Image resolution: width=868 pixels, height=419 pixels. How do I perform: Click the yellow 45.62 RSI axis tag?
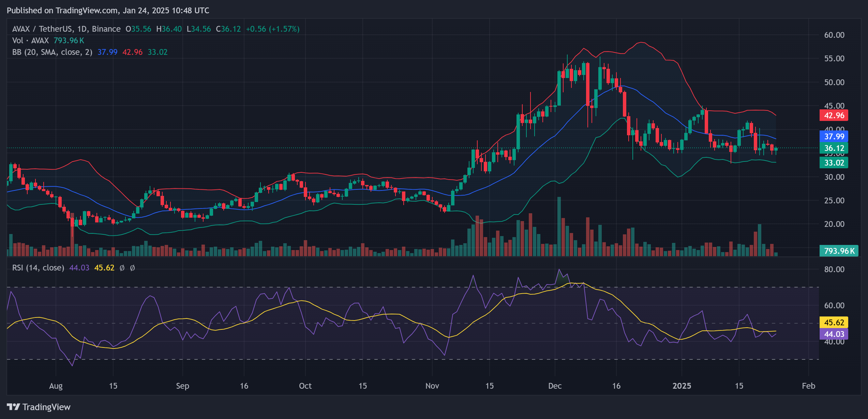coord(834,322)
